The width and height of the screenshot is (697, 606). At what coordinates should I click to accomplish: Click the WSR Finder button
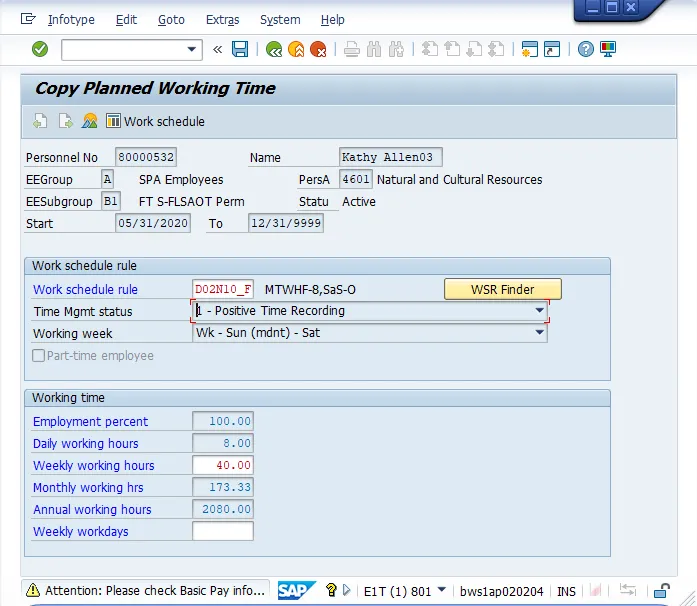coord(502,289)
